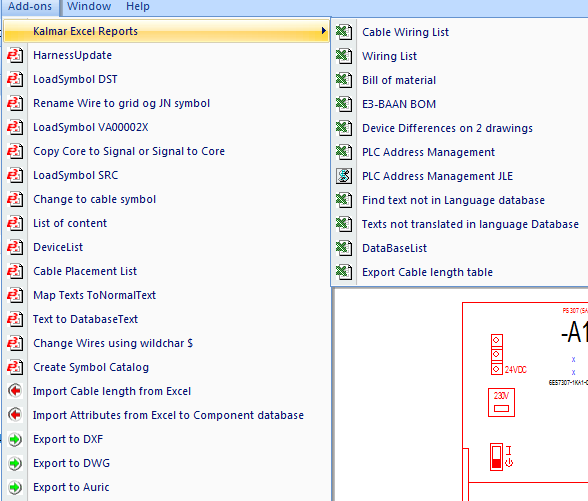The height and width of the screenshot is (501, 588).
Task: Choose Texts not translated in language Database
Action: point(460,224)
